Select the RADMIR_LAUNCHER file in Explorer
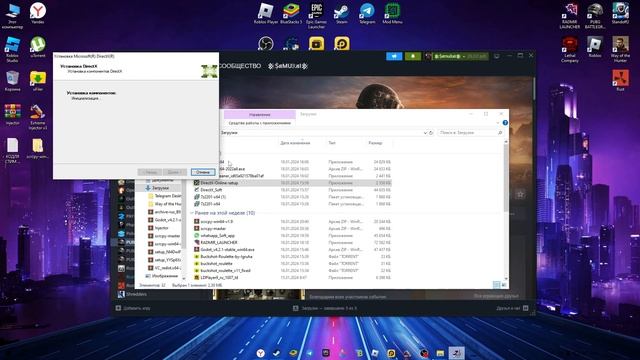The width and height of the screenshot is (640, 360). click(x=219, y=242)
